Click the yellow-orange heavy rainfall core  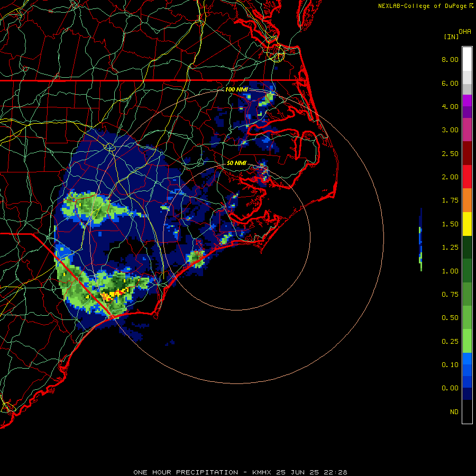114,294
